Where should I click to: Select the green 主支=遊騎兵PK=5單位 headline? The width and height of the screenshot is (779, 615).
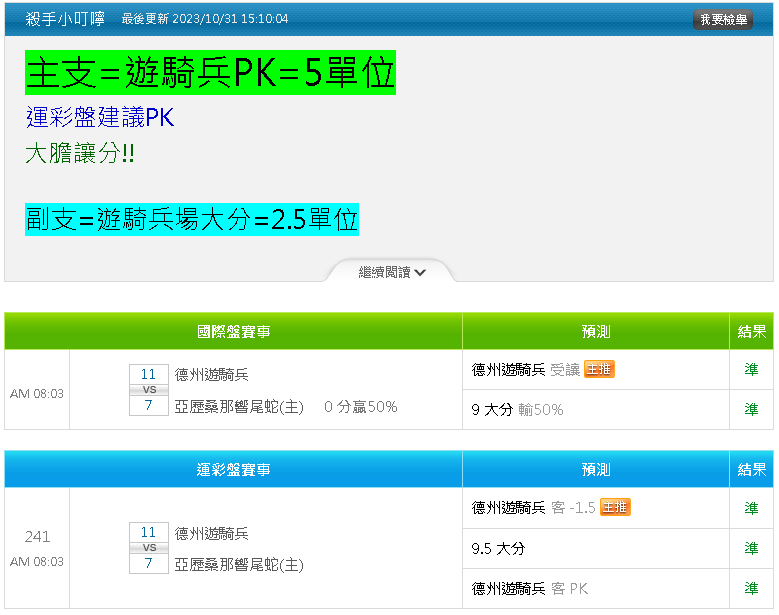pos(211,73)
